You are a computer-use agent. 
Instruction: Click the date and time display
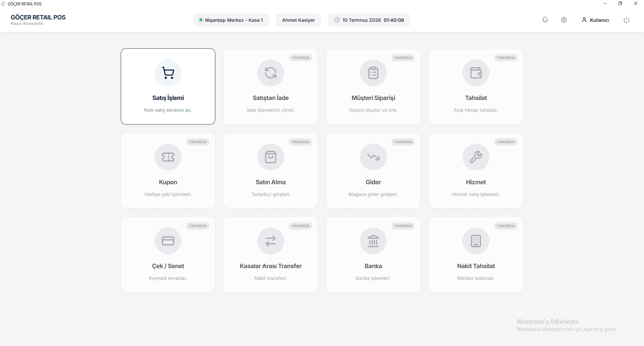click(x=369, y=20)
